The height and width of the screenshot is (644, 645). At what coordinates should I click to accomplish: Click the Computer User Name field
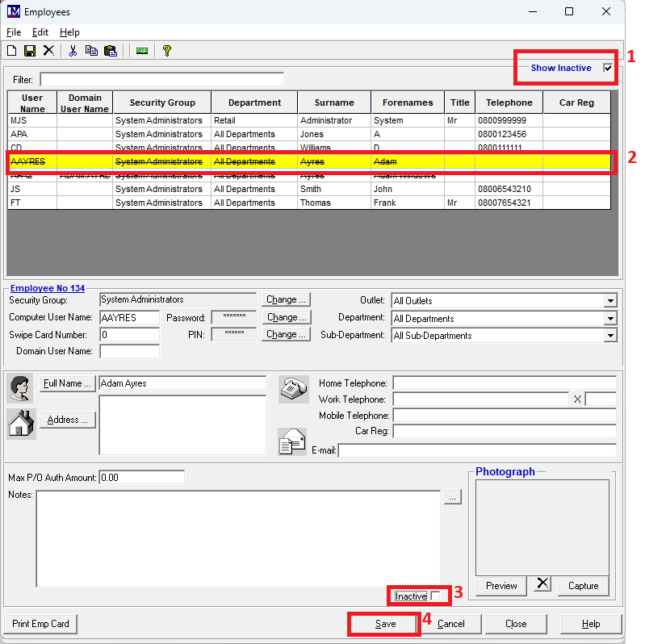click(x=130, y=317)
